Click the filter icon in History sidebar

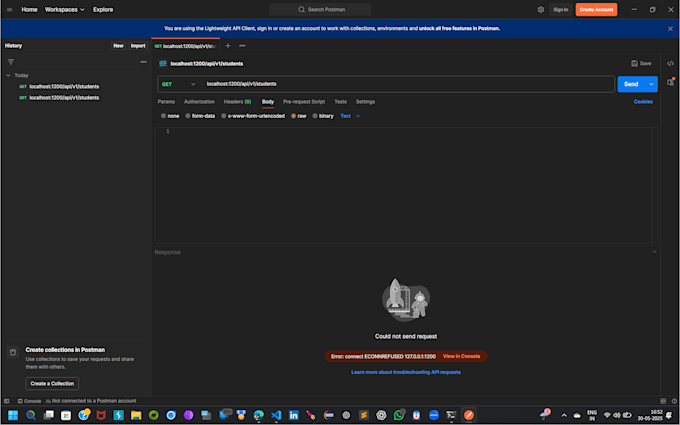(x=11, y=62)
